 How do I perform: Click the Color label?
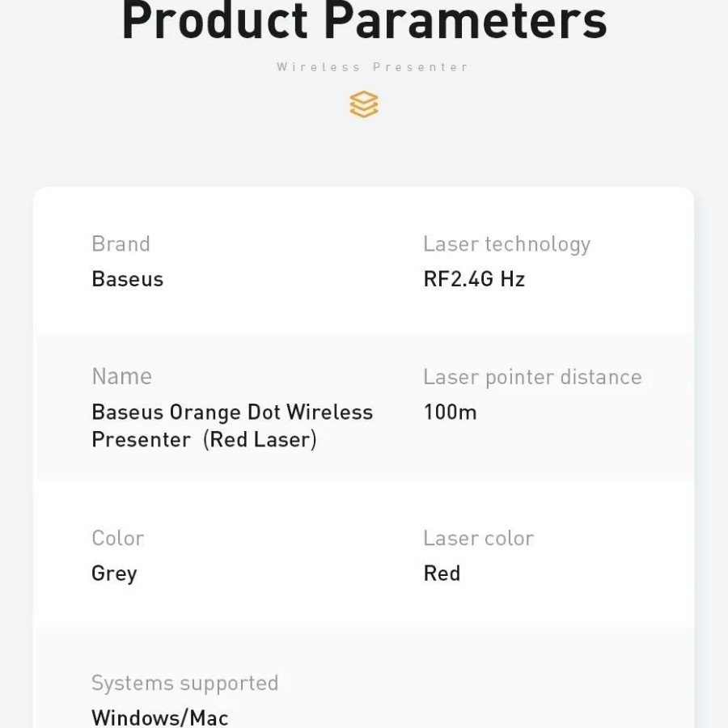pyautogui.click(x=117, y=538)
